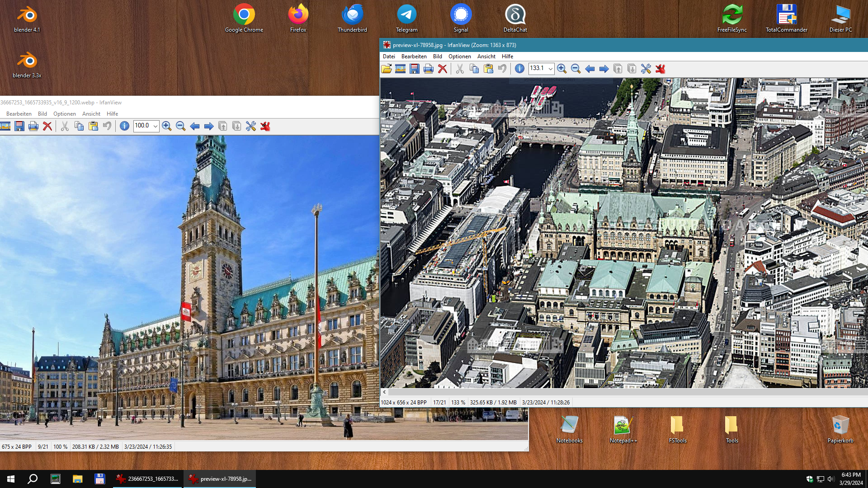Open Google Chrome desktop shortcut
The width and height of the screenshot is (868, 488).
click(244, 19)
